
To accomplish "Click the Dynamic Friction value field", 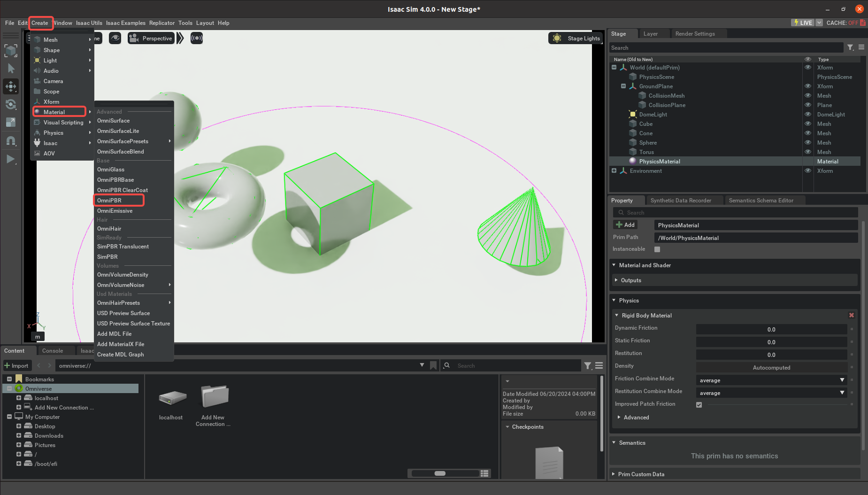I will click(771, 329).
